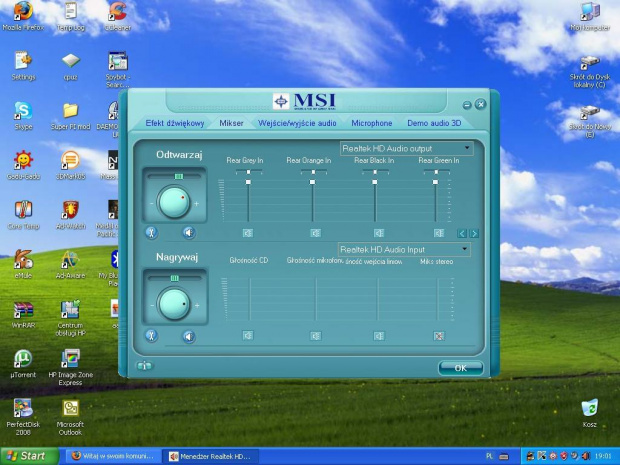Click the Nagrywaj wrench settings icon
Viewport: 620px width, 465px height.
[x=151, y=336]
